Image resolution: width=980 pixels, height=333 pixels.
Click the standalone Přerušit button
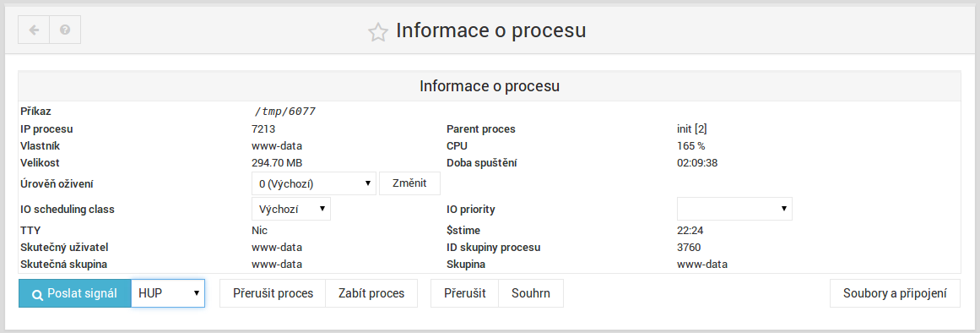pos(464,293)
